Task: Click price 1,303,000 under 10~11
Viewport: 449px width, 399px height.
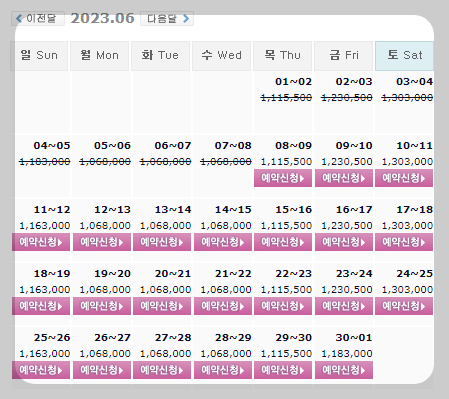Action: pyautogui.click(x=407, y=162)
